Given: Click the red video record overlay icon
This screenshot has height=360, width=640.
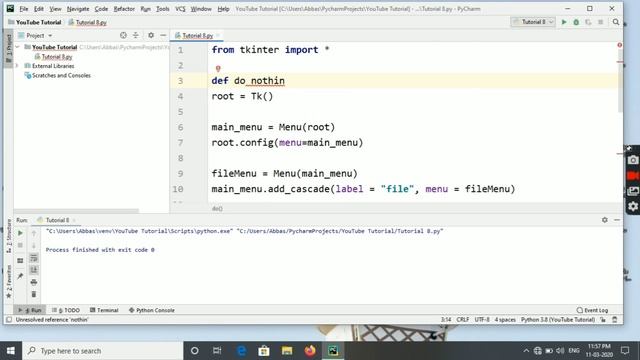Looking at the screenshot, I should tap(633, 176).
